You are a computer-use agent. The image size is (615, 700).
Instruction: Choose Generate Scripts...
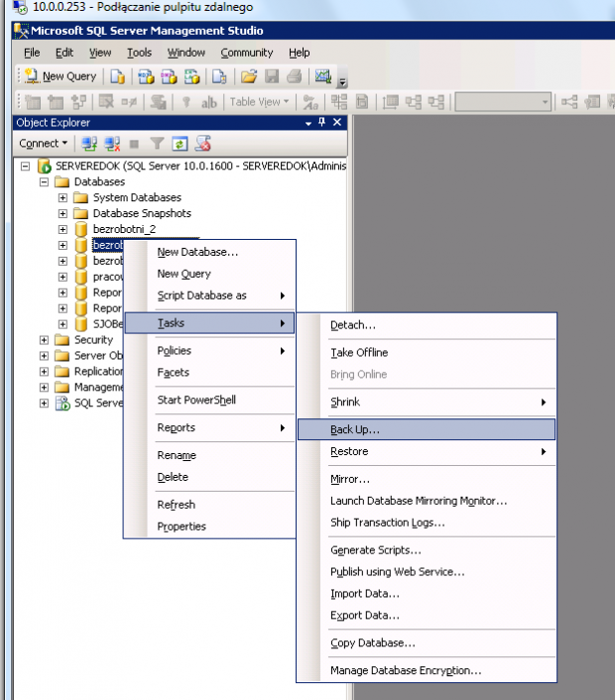point(427,550)
